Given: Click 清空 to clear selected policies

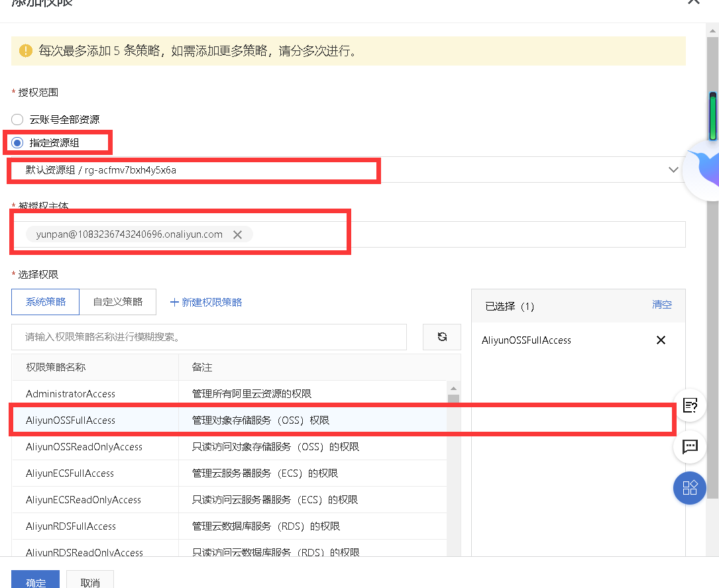Looking at the screenshot, I should [x=662, y=305].
